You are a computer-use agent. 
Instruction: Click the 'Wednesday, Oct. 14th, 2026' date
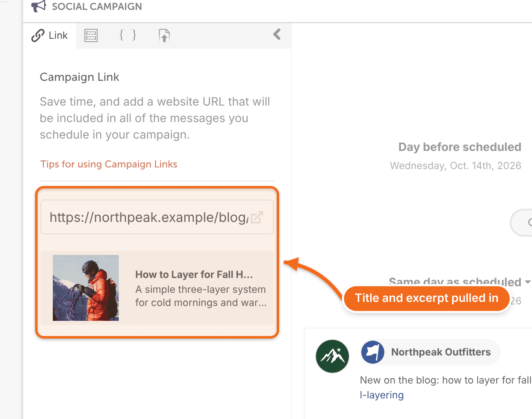(456, 166)
